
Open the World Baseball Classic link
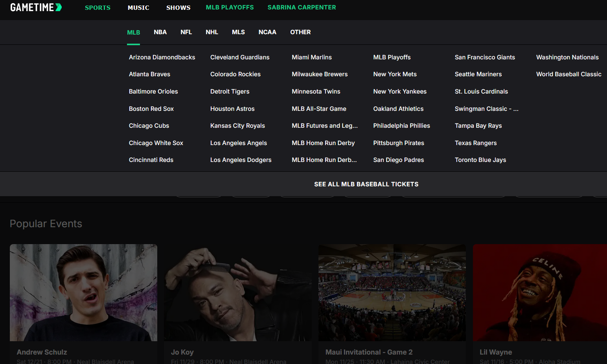pos(568,74)
